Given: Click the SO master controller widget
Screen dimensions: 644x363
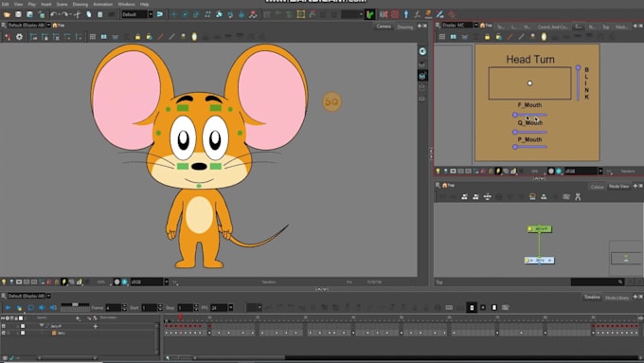Looking at the screenshot, I should click(x=331, y=101).
